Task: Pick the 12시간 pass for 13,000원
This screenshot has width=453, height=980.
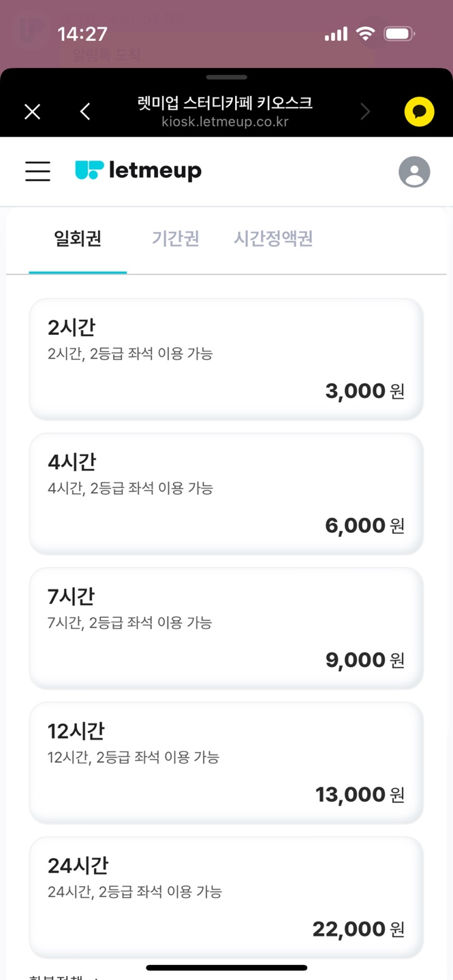Action: [x=226, y=762]
